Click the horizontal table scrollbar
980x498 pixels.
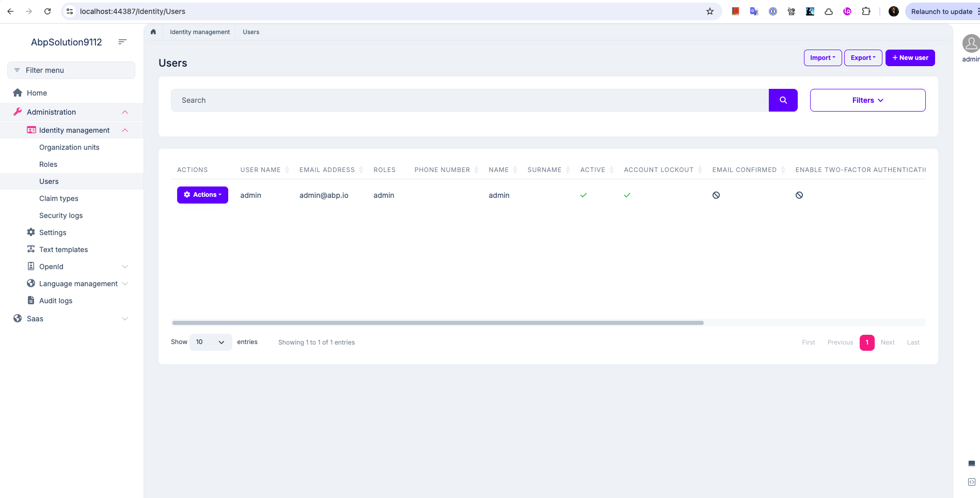[438, 323]
